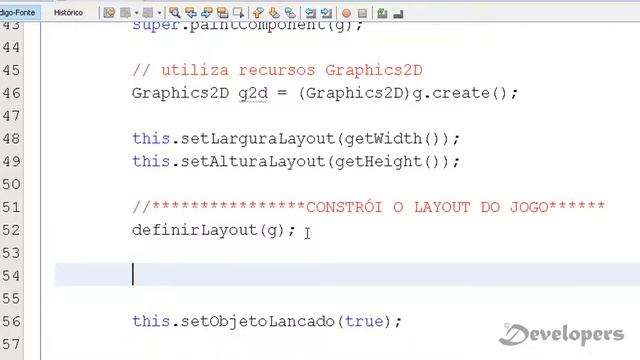Open the Back history dropdown arrow

pos(137,13)
